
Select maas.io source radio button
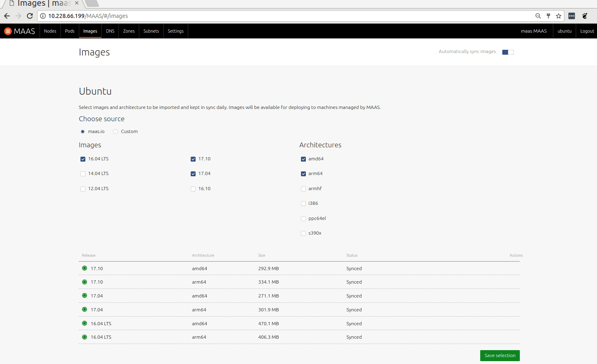[82, 131]
